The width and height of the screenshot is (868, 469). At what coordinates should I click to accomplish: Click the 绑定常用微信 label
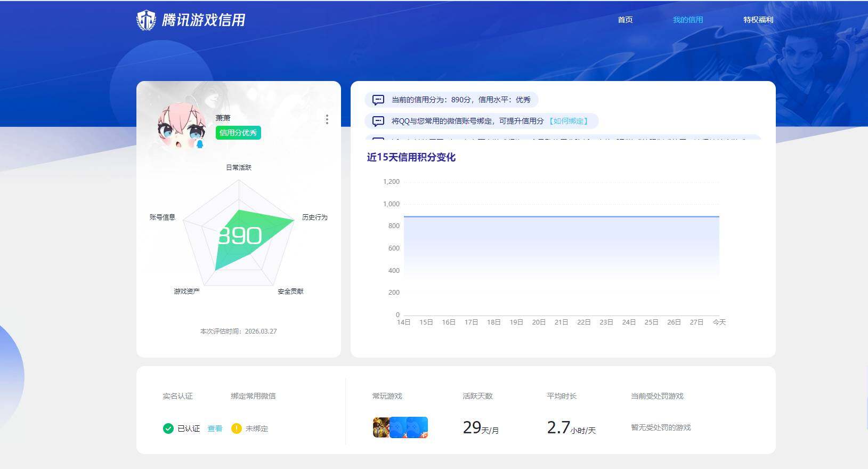(253, 396)
